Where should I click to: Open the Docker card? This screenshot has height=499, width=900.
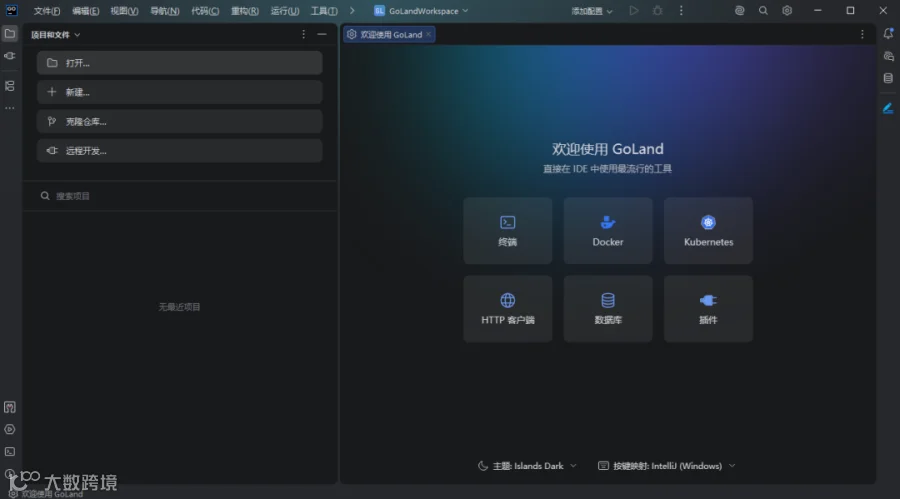pos(608,231)
